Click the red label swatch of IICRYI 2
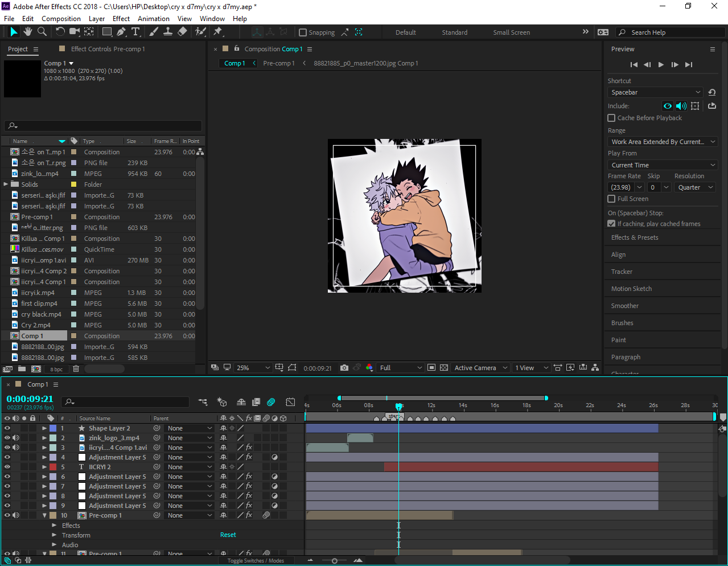 coord(53,467)
